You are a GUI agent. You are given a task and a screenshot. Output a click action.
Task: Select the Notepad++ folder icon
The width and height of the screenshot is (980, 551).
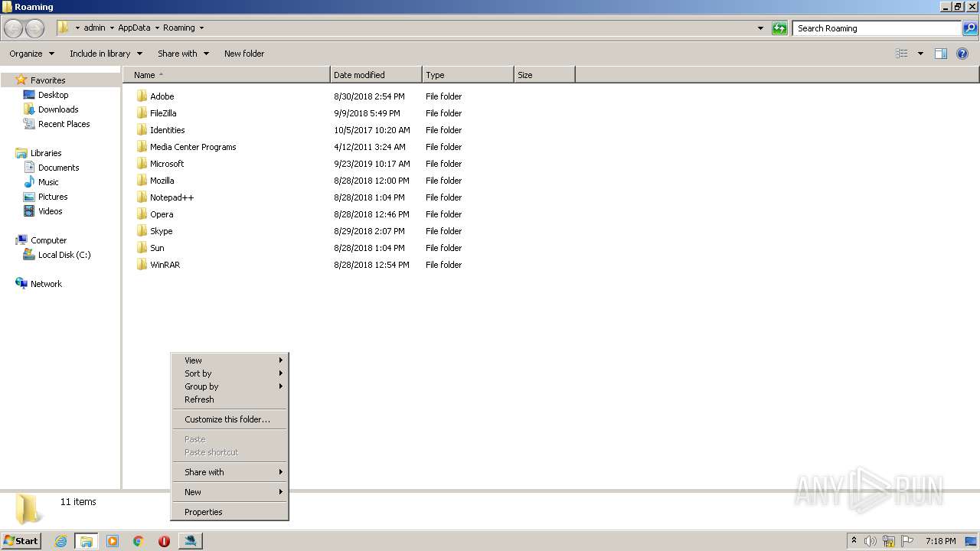pos(142,197)
